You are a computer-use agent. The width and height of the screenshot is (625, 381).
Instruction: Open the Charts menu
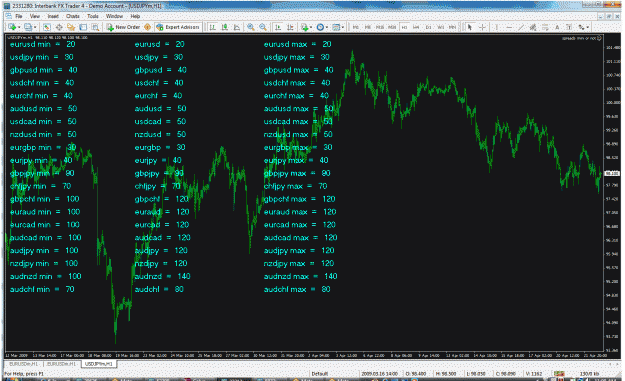pos(73,16)
